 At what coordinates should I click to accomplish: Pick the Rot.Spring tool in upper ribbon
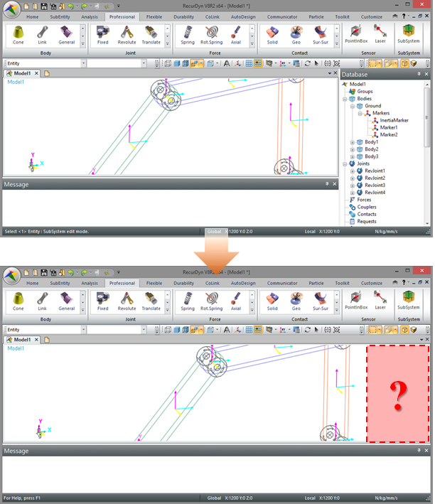pyautogui.click(x=211, y=35)
